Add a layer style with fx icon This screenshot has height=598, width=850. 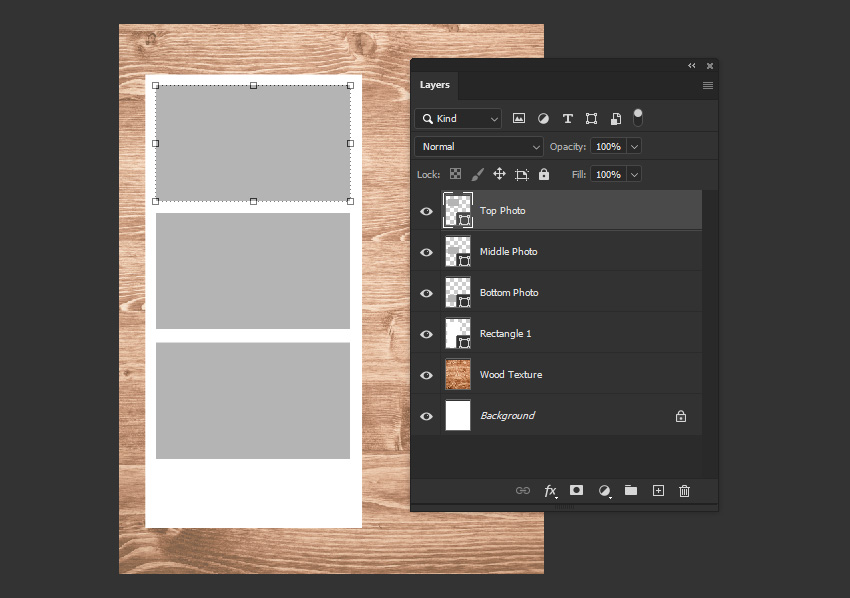tap(550, 491)
